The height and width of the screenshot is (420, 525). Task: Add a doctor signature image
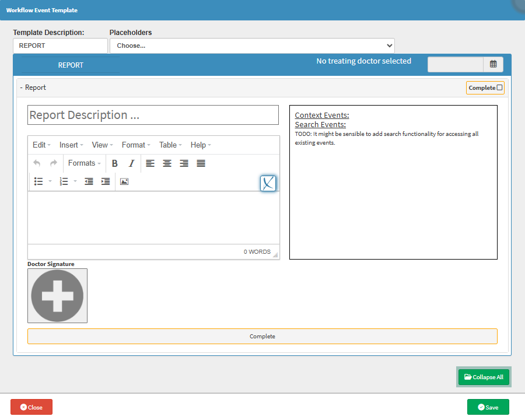pyautogui.click(x=57, y=296)
